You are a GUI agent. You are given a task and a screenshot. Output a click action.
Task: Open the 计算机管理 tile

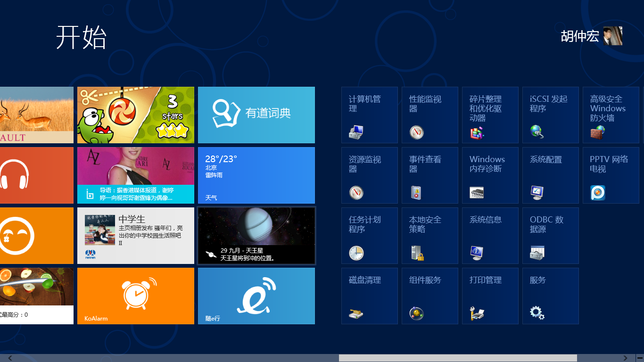click(370, 115)
